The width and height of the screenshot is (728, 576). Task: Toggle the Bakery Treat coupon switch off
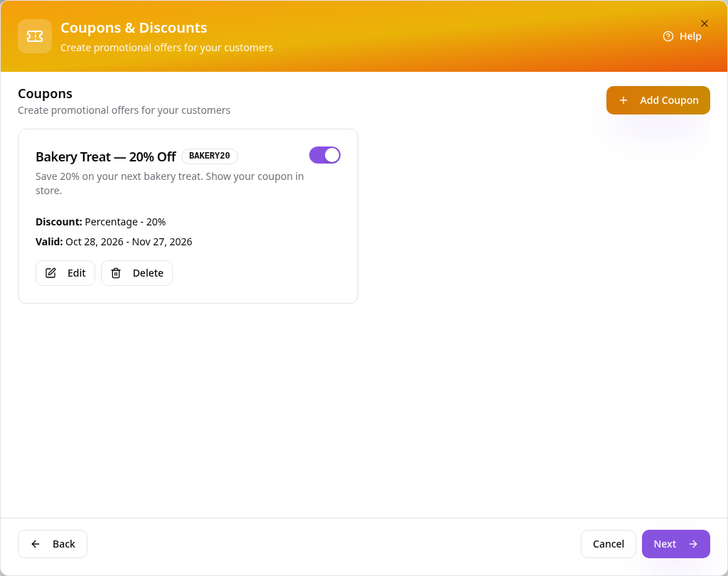tap(324, 155)
